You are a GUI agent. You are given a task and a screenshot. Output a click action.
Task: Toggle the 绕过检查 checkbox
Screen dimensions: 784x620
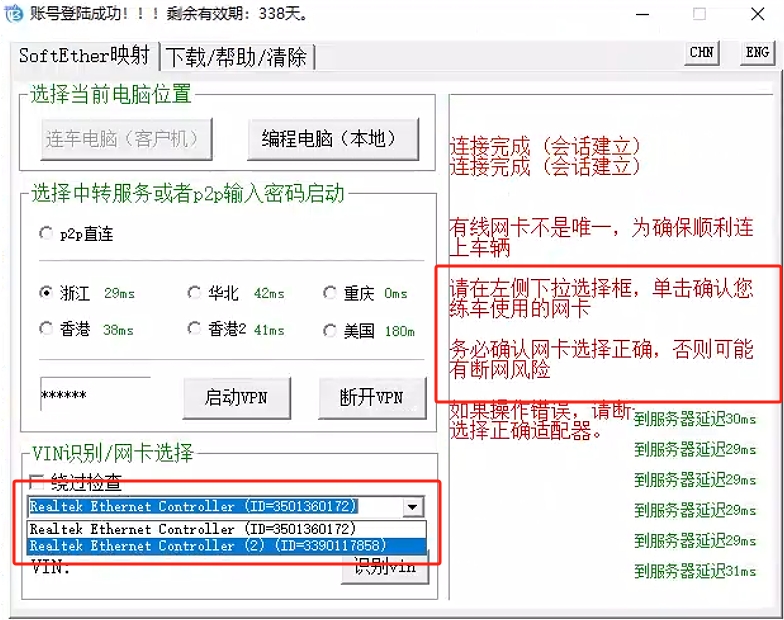coord(37,482)
